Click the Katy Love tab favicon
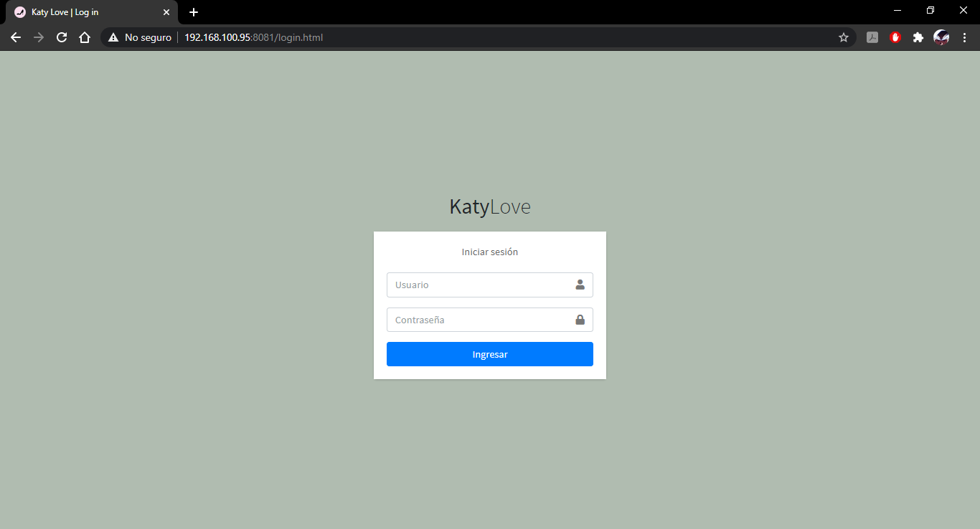This screenshot has width=980, height=529. pos(20,12)
